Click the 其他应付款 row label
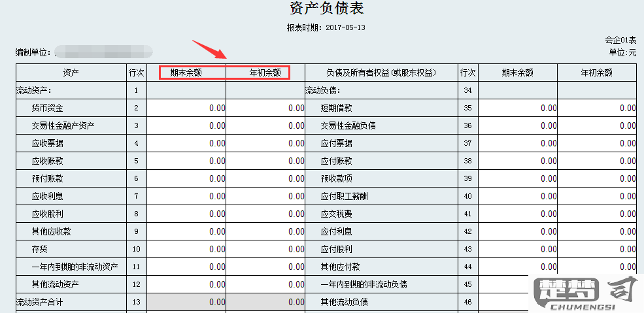 (x=341, y=267)
